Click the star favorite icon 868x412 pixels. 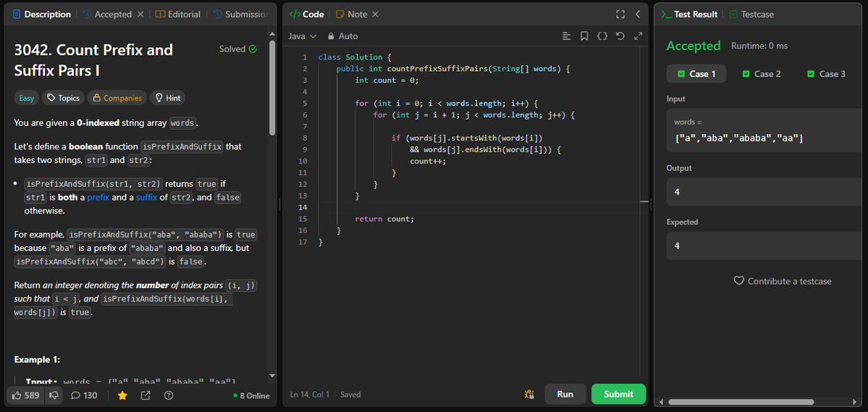click(122, 395)
